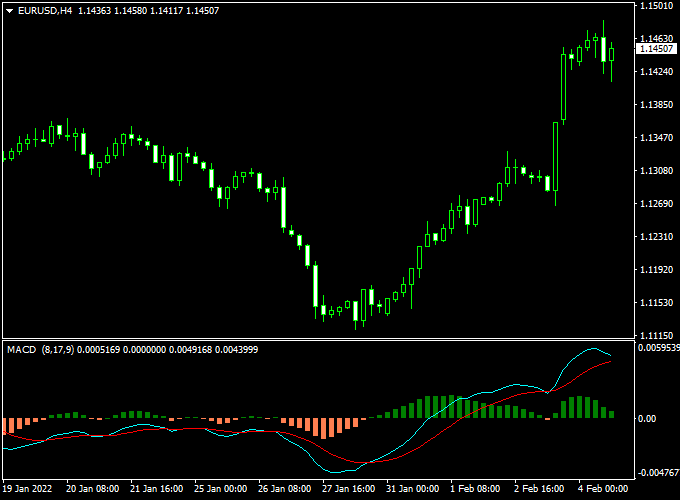The width and height of the screenshot is (680, 500).
Task: Select the 27 Jan 16:00 time label
Action: [349, 489]
